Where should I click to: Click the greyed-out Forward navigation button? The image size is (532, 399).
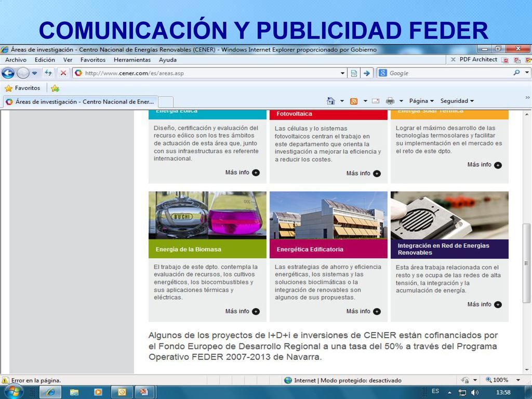click(x=23, y=73)
